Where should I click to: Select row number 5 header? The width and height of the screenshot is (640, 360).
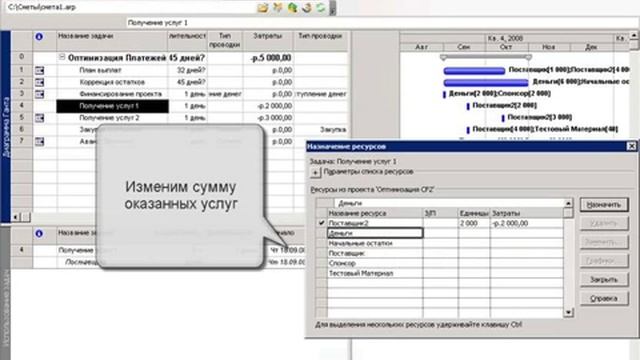tap(22, 118)
